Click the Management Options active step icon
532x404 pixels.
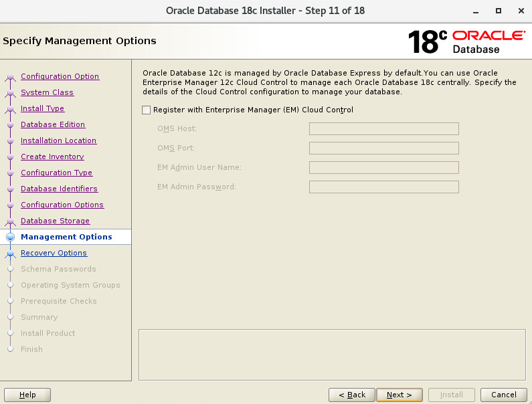click(11, 237)
